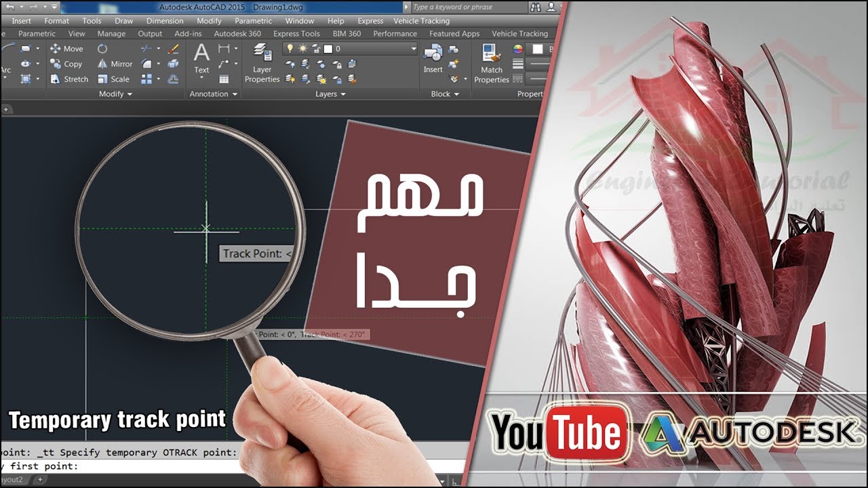The width and height of the screenshot is (868, 488).
Task: Open the Fillet tool dropdown arrow
Action: pos(158,64)
